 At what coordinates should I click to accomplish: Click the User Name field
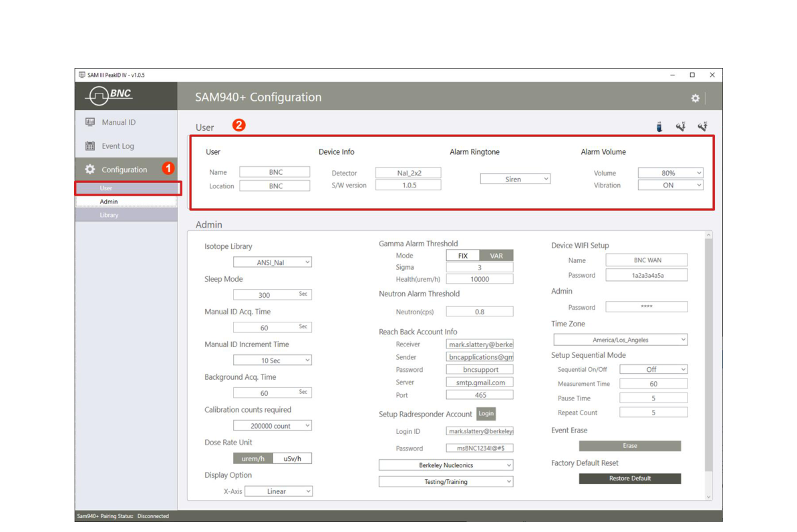tap(275, 172)
